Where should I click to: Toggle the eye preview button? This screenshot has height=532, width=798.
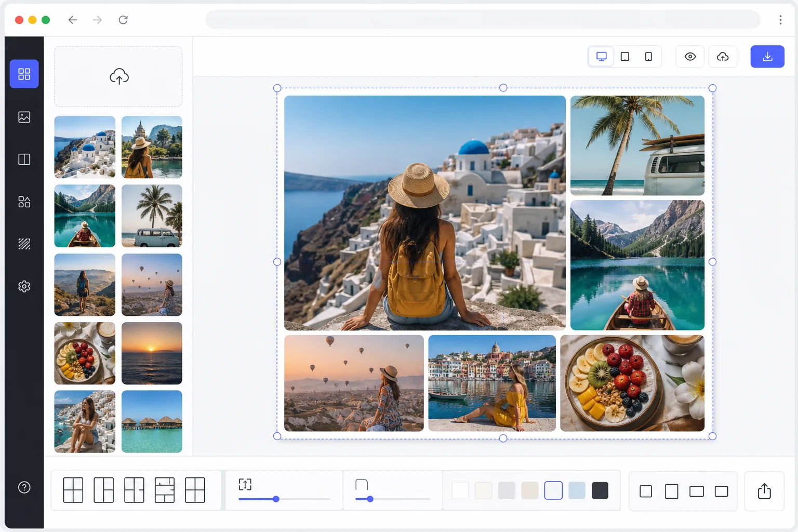point(690,57)
